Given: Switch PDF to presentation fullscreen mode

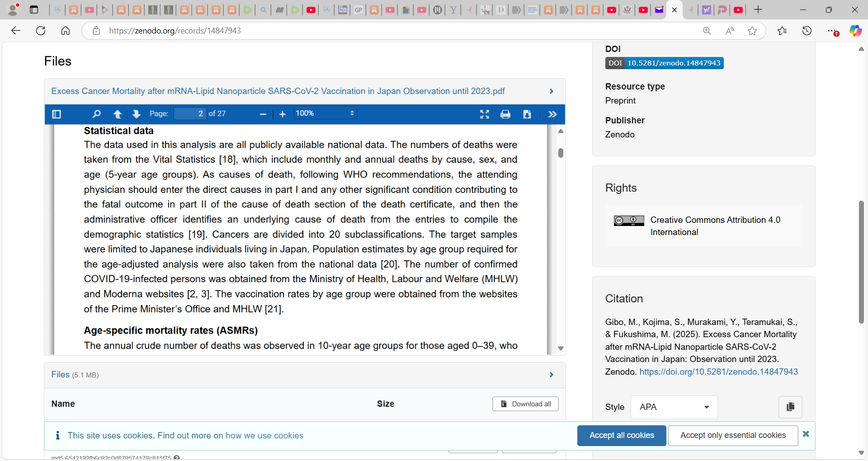Looking at the screenshot, I should point(485,114).
